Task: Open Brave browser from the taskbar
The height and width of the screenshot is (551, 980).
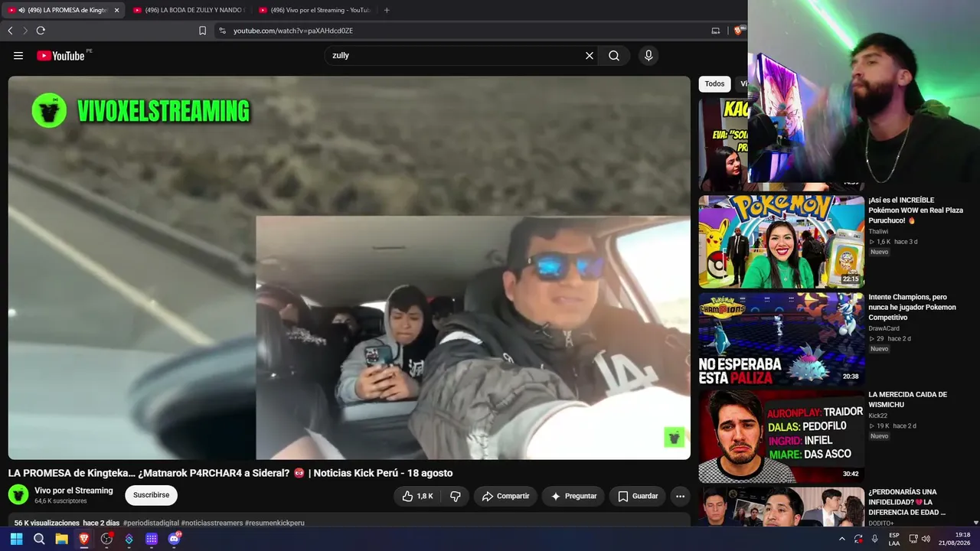Action: 84,539
